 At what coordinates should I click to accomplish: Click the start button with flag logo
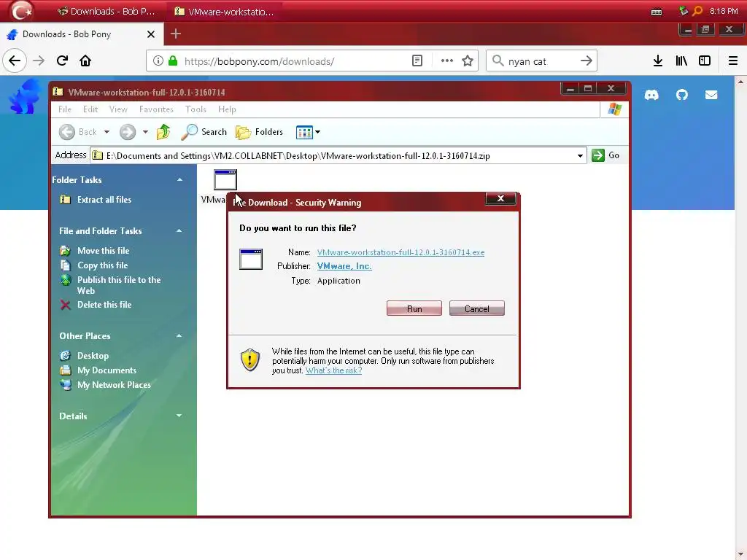21,10
